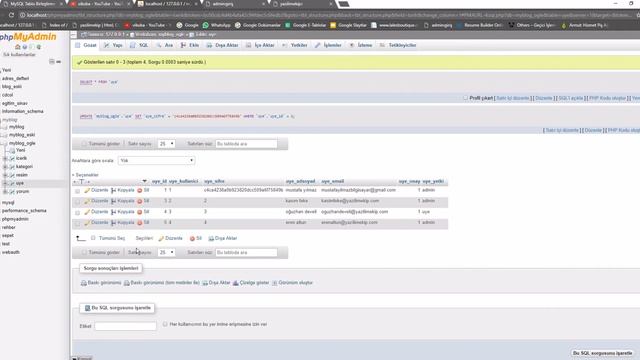This screenshot has width=640, height=360.
Task: Check Tümünü göster below the results table
Action: [84, 252]
